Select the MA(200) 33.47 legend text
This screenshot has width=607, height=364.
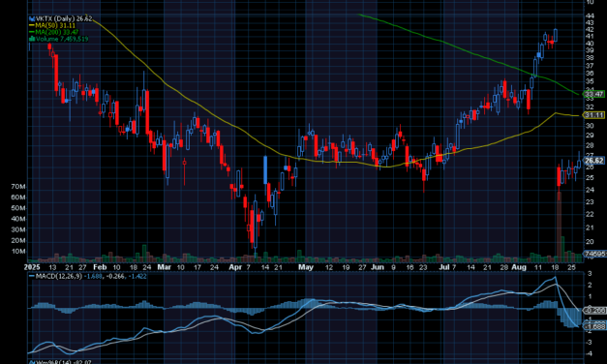[57, 32]
